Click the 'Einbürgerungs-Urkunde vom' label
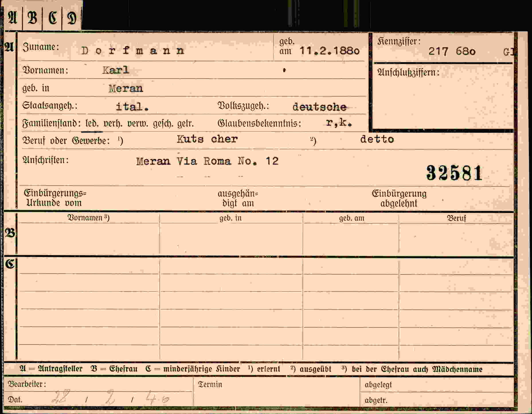Viewport: 532px width, 414px height. (x=55, y=198)
